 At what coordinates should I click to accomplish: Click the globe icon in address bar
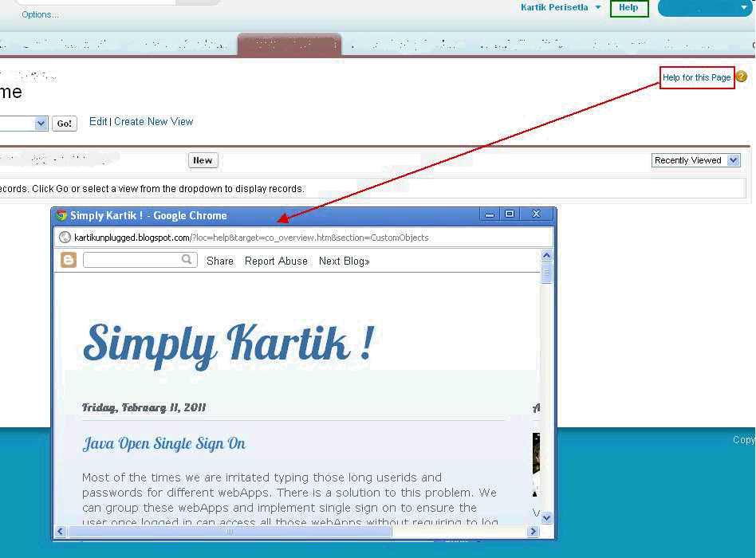[65, 237]
